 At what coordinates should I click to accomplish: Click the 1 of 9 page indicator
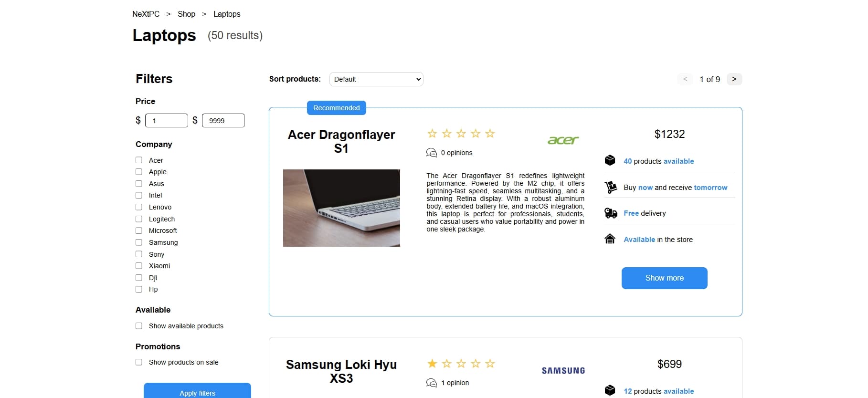click(710, 79)
